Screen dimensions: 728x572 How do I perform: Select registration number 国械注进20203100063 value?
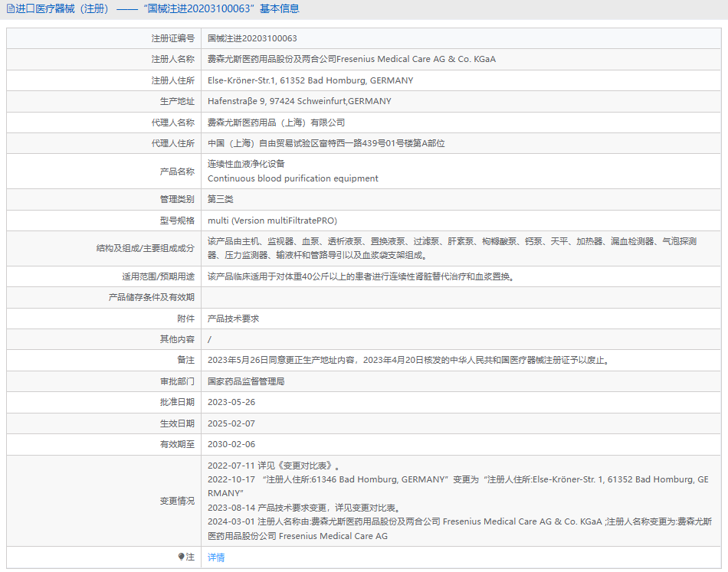pos(252,38)
